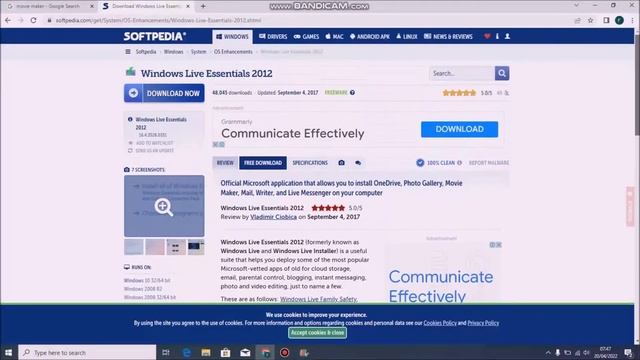Open the browser profile avatar
This screenshot has width=640, height=360.
pyautogui.click(x=619, y=20)
